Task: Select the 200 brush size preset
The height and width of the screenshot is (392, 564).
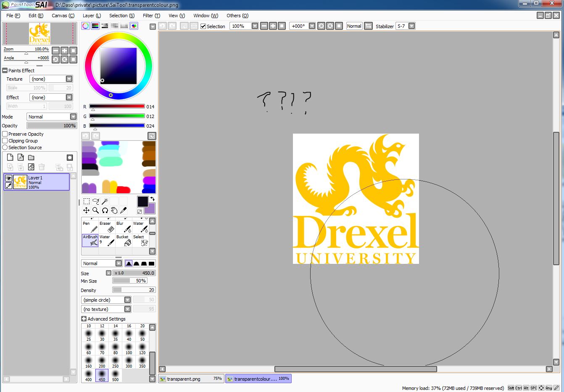Action: (x=102, y=362)
